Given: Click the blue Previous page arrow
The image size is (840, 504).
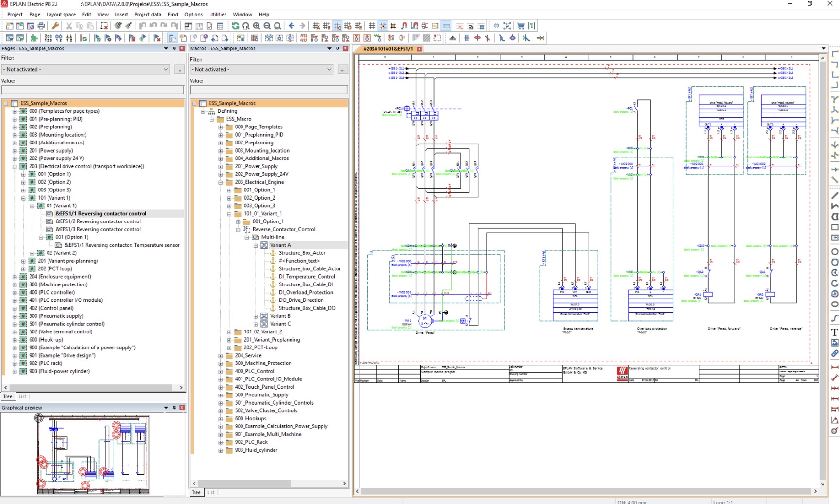Looking at the screenshot, I should point(291,26).
